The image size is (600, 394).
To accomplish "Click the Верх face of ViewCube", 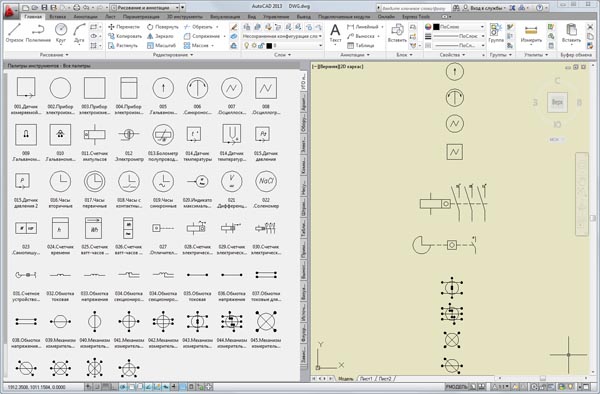I will tap(557, 103).
